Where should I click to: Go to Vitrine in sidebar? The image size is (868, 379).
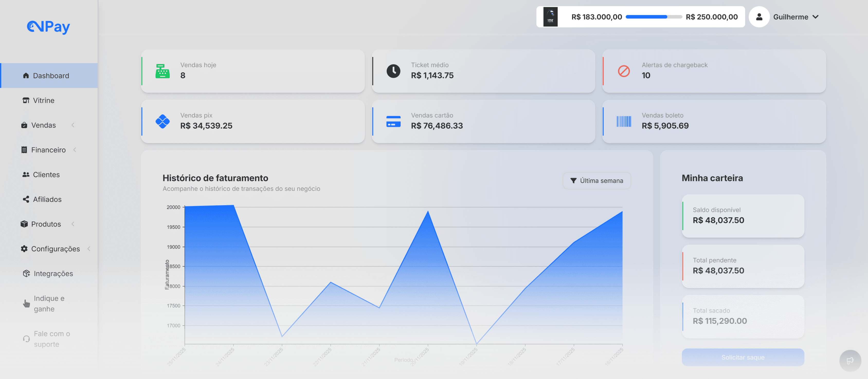(x=43, y=100)
